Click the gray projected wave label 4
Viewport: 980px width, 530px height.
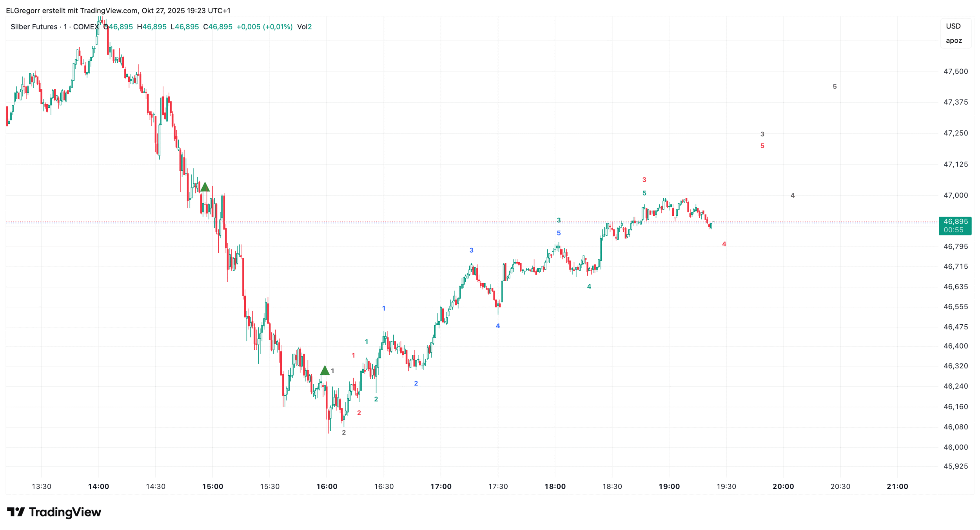(793, 195)
